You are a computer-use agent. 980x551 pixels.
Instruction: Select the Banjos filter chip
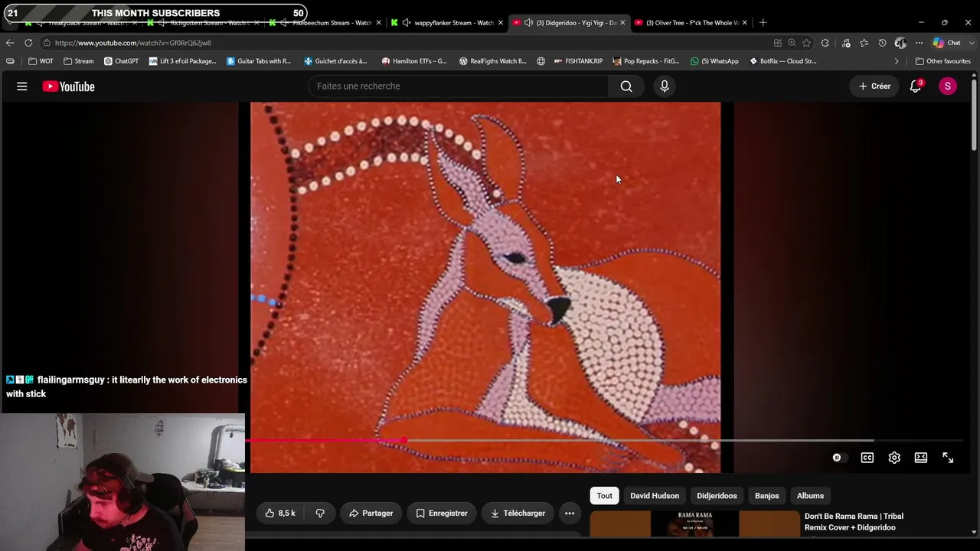(766, 496)
